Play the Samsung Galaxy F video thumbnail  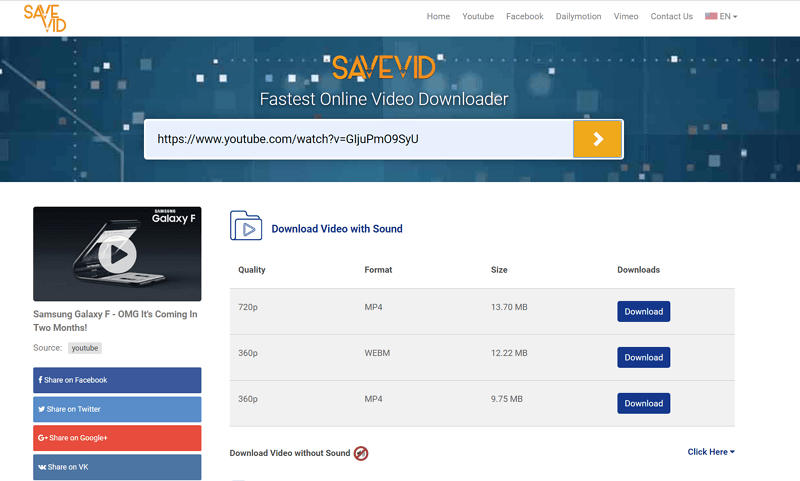(117, 254)
